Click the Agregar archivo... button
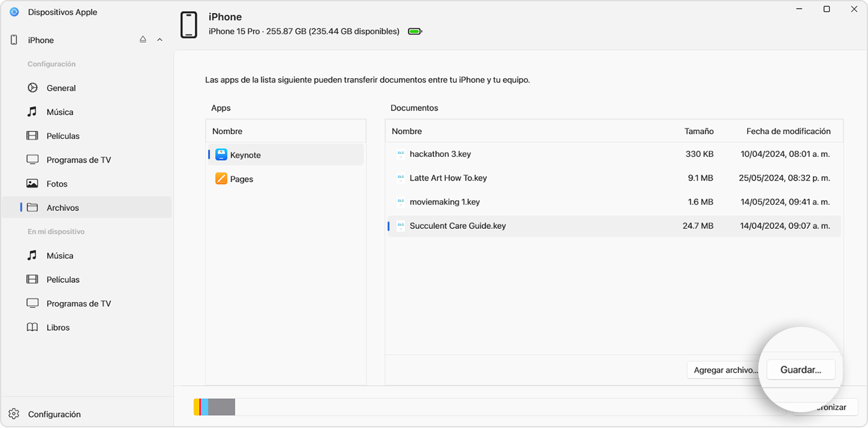This screenshot has width=868, height=428. [x=725, y=370]
